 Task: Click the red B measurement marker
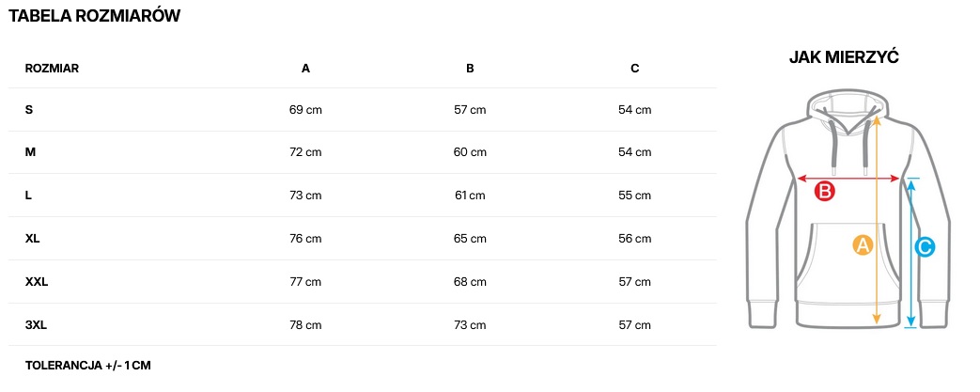pos(824,192)
